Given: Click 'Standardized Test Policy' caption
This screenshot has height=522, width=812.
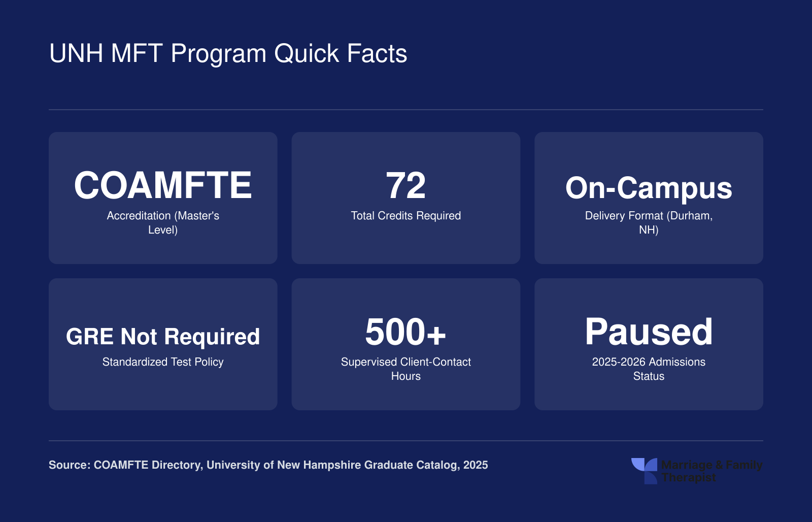Looking at the screenshot, I should (163, 362).
